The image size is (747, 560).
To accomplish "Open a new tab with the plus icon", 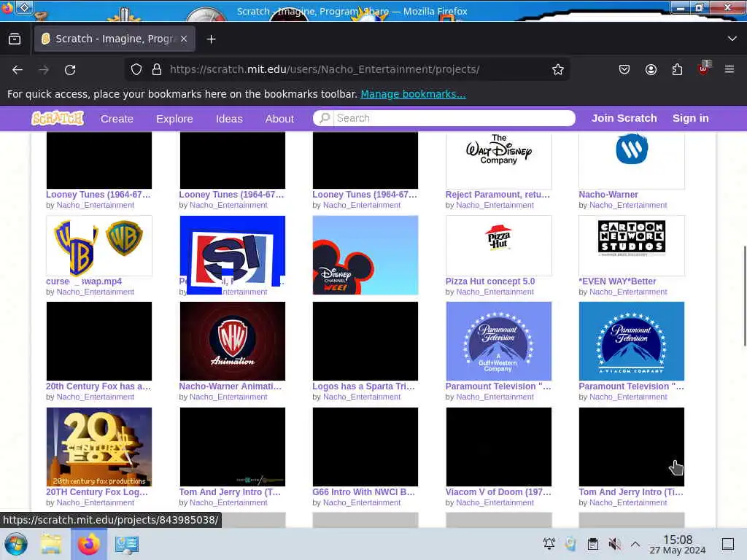I will pyautogui.click(x=211, y=39).
